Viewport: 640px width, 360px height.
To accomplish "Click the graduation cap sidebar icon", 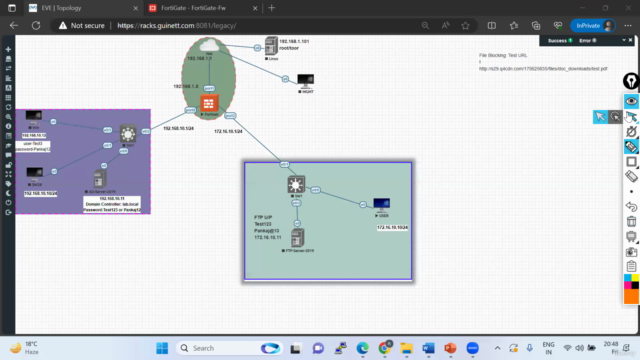I will [8, 146].
